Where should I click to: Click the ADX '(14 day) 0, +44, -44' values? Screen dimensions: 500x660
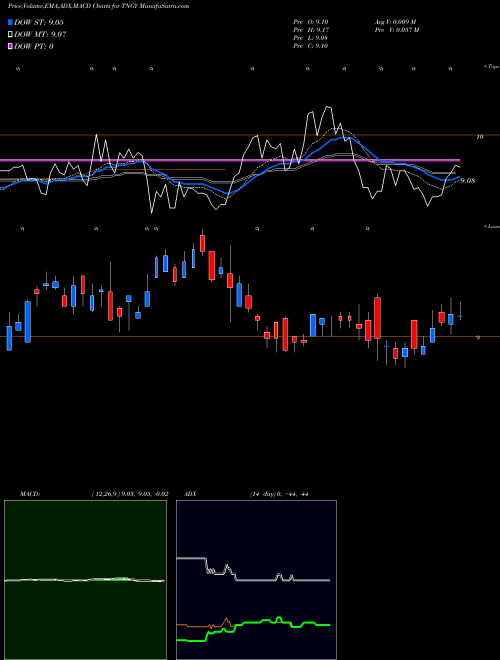click(279, 494)
